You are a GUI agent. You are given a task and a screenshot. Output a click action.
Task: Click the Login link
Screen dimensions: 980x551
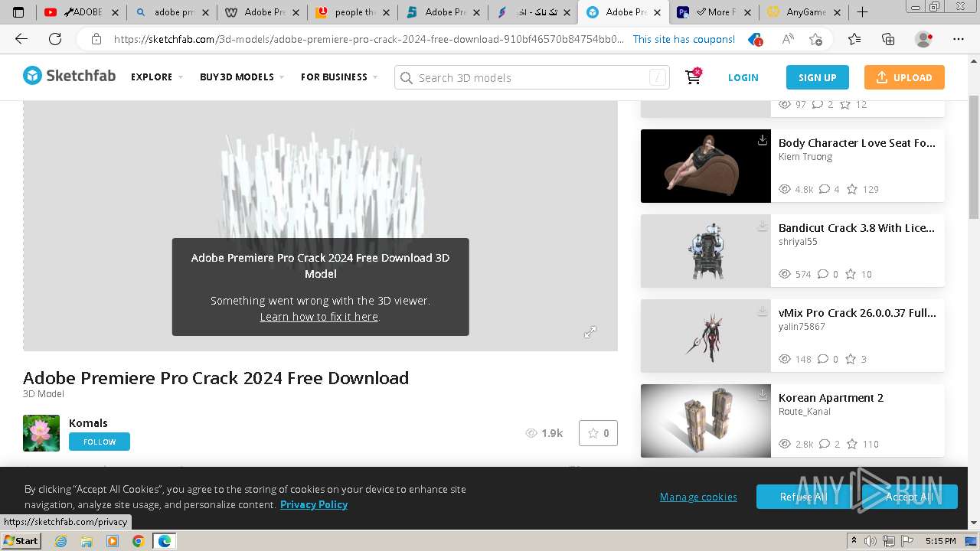click(743, 77)
